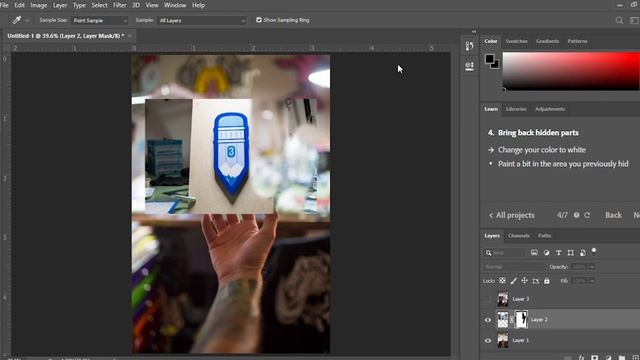Select the Eyedropper tool preset icon
This screenshot has height=360, width=640.
coord(17,20)
